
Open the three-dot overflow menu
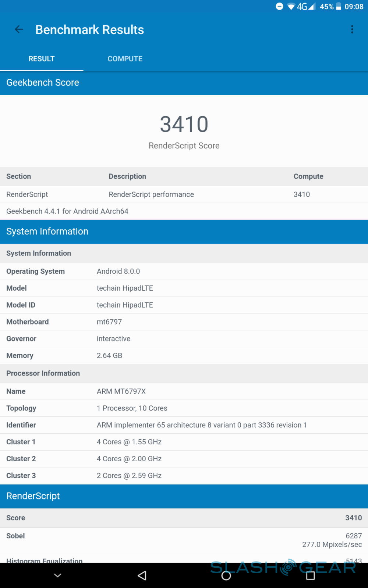point(352,29)
